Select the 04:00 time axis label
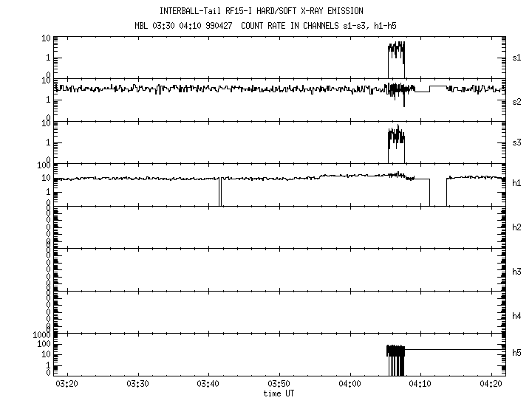Image resolution: width=532 pixels, height=406 pixels. click(349, 384)
